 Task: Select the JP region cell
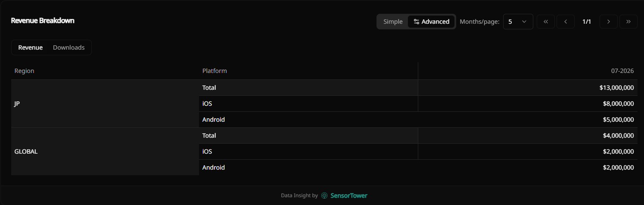pos(105,104)
